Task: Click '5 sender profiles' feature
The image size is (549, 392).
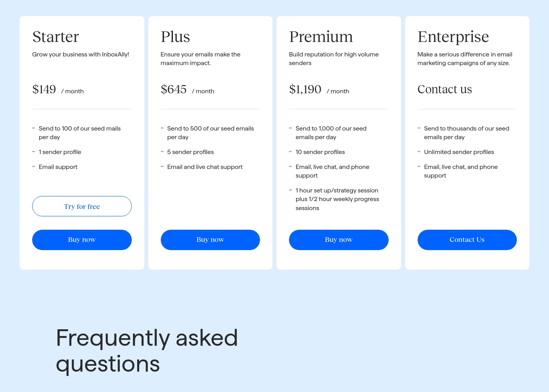Action: click(x=190, y=152)
